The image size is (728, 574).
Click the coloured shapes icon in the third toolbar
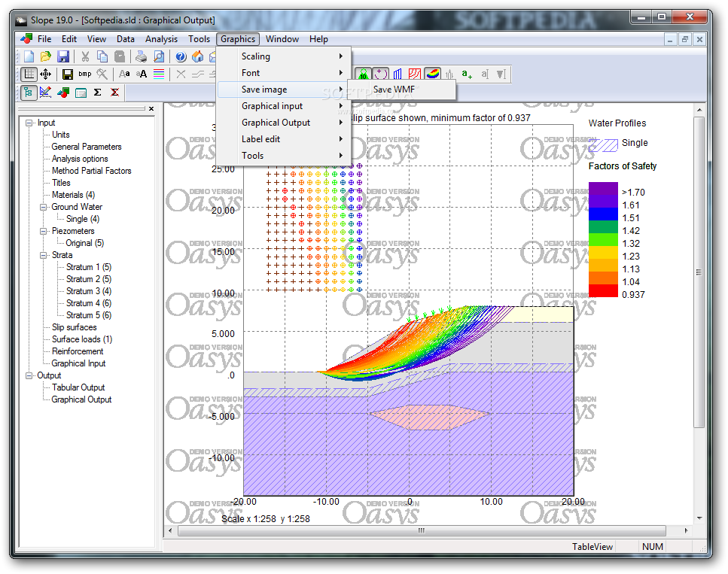[x=63, y=93]
